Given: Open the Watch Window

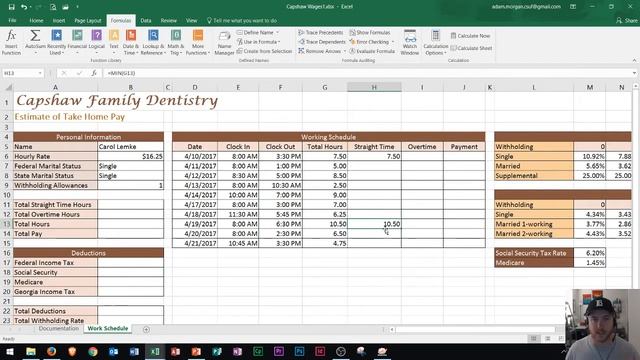Looking at the screenshot, I should coord(410,42).
